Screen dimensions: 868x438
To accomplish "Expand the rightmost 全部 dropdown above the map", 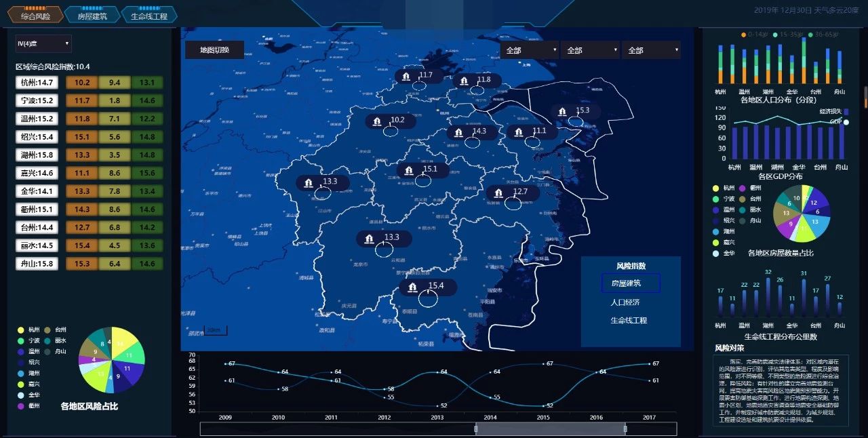I will pos(650,50).
